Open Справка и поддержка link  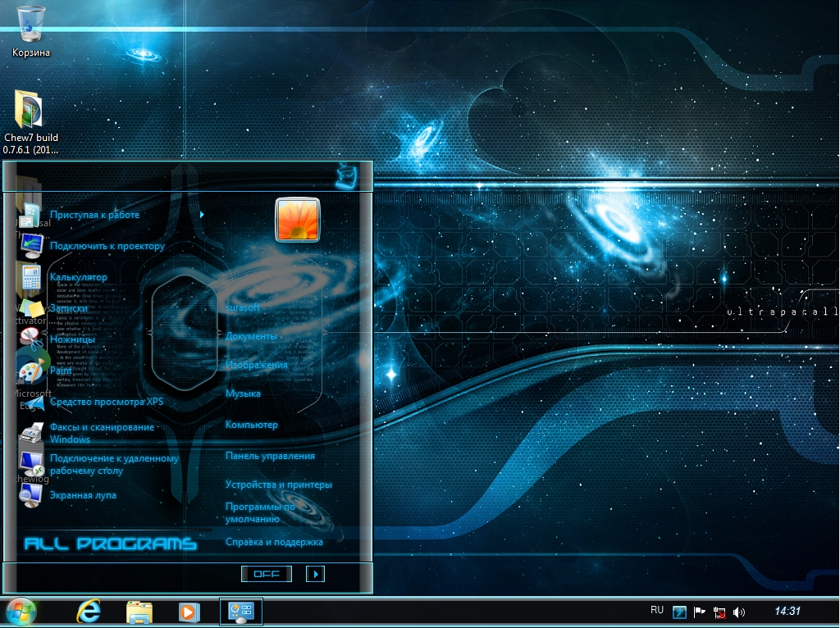274,542
